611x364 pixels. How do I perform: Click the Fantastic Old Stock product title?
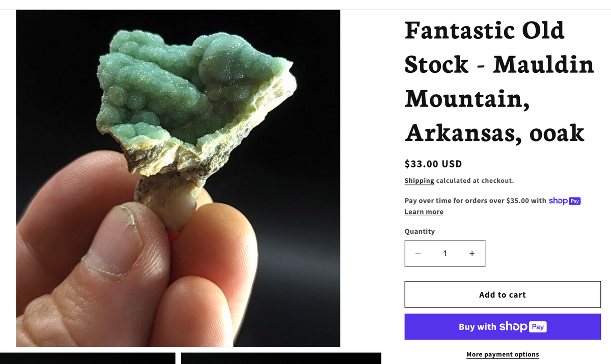pyautogui.click(x=499, y=81)
